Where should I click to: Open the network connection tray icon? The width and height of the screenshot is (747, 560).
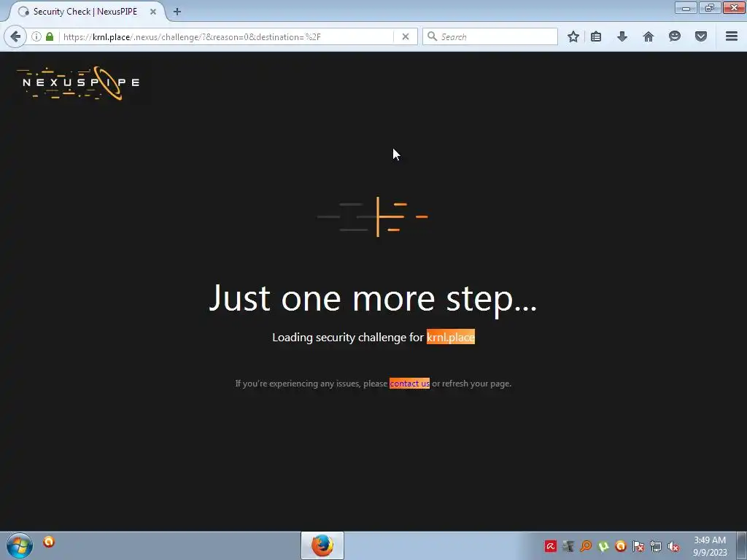656,546
